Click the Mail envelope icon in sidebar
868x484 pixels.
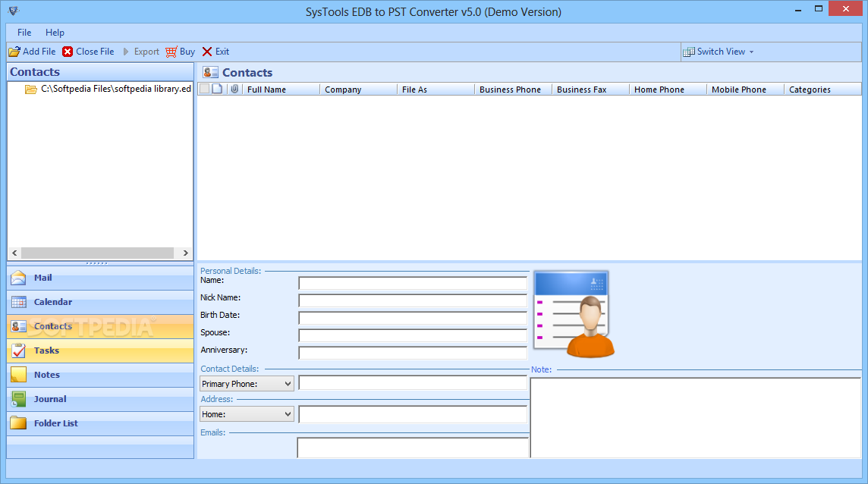pyautogui.click(x=18, y=278)
